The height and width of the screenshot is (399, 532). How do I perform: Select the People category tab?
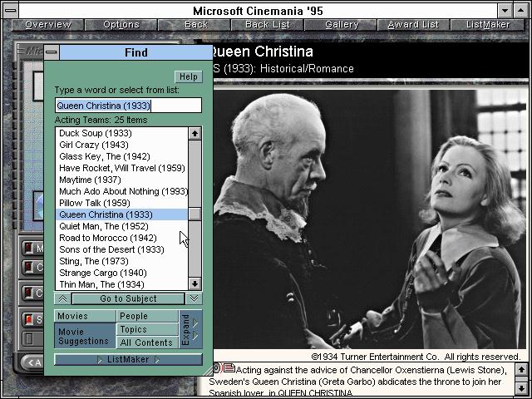tap(147, 316)
